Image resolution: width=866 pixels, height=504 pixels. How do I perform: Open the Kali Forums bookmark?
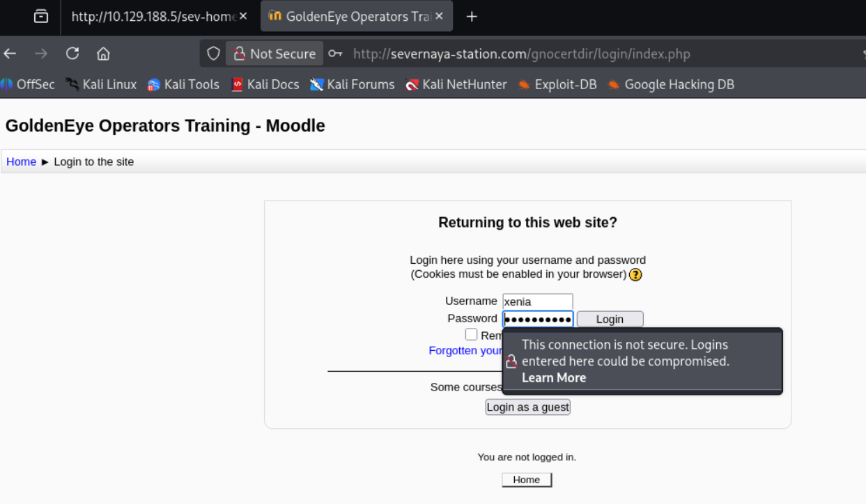(353, 84)
